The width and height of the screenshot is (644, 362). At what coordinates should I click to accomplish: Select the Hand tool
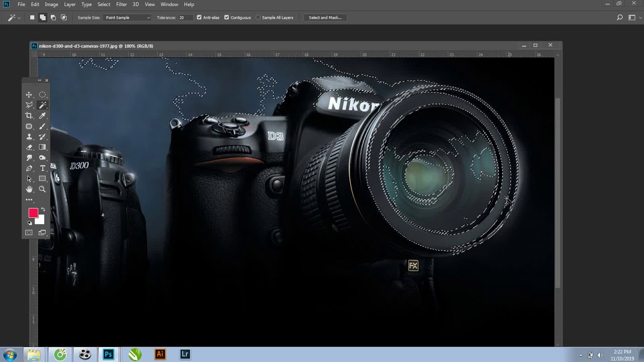(x=29, y=190)
